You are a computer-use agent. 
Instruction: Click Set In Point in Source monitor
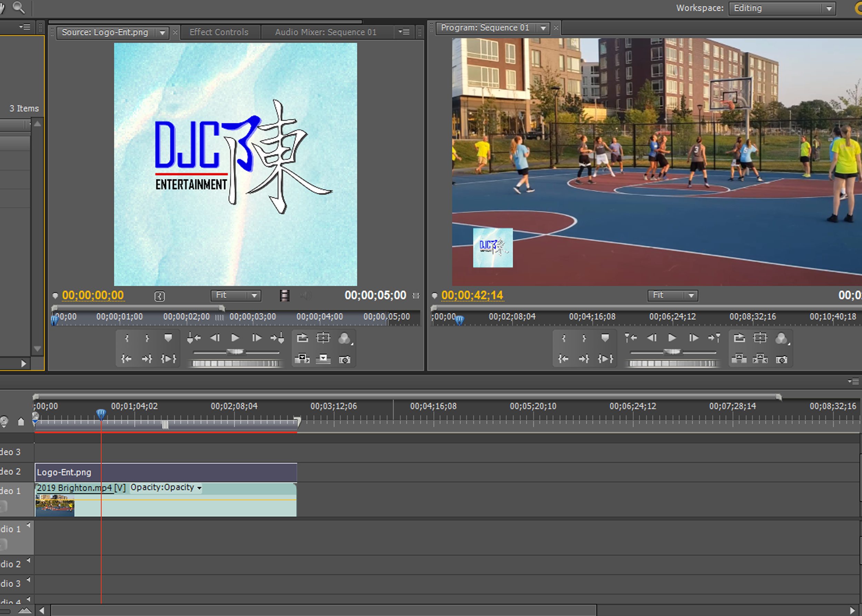click(127, 338)
